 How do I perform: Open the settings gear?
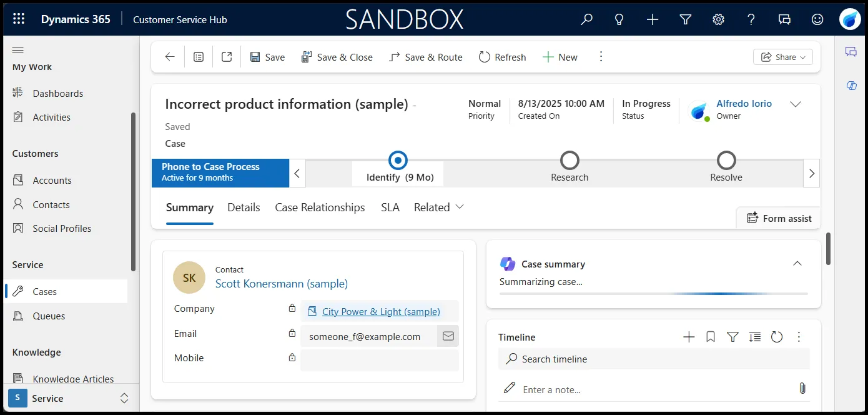(718, 19)
